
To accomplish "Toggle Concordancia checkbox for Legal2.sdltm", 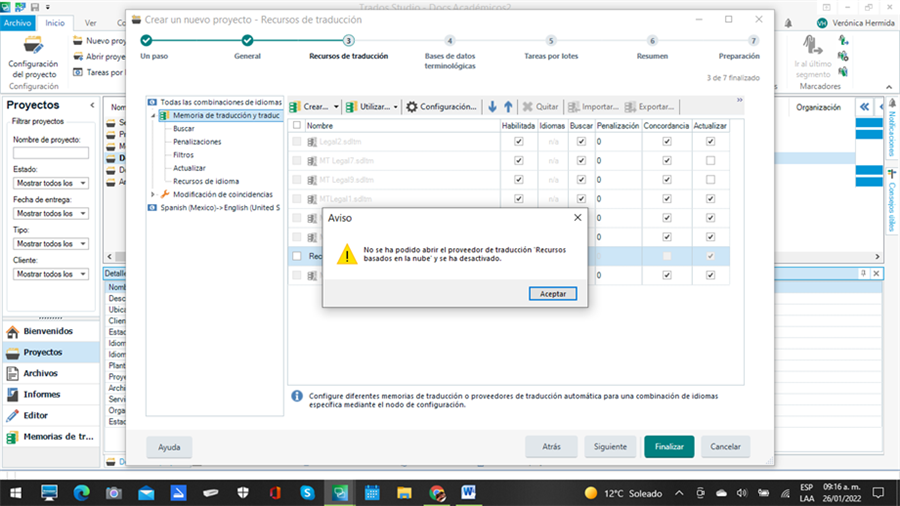I will pyautogui.click(x=666, y=141).
